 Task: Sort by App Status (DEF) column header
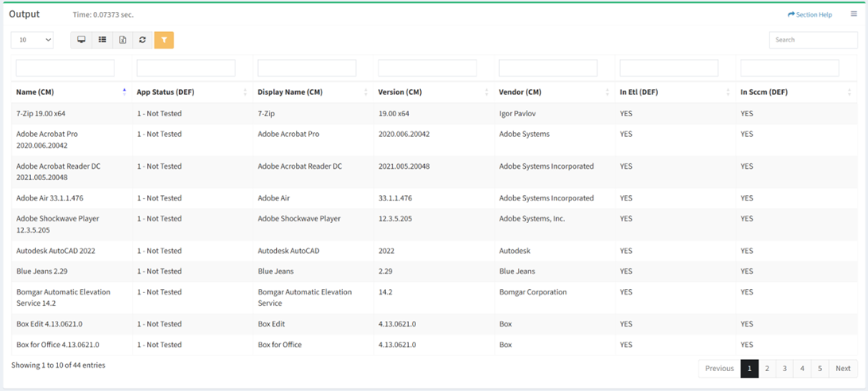click(192, 92)
